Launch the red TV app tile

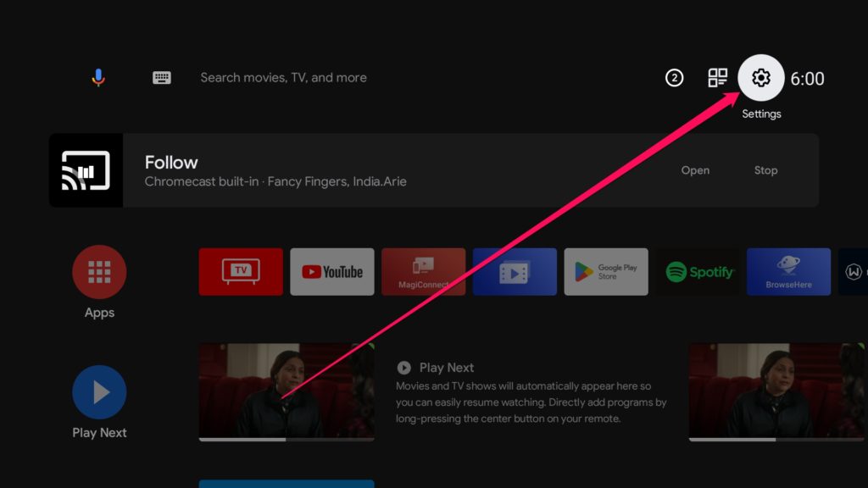click(x=241, y=272)
